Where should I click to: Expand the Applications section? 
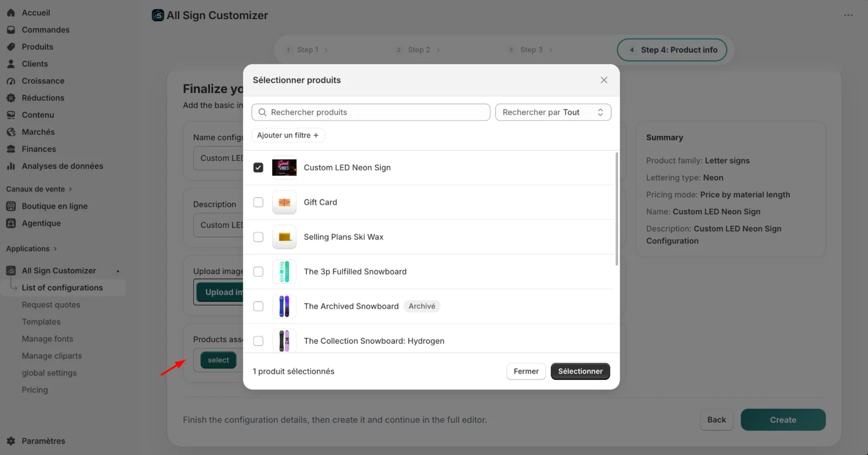[x=31, y=249]
